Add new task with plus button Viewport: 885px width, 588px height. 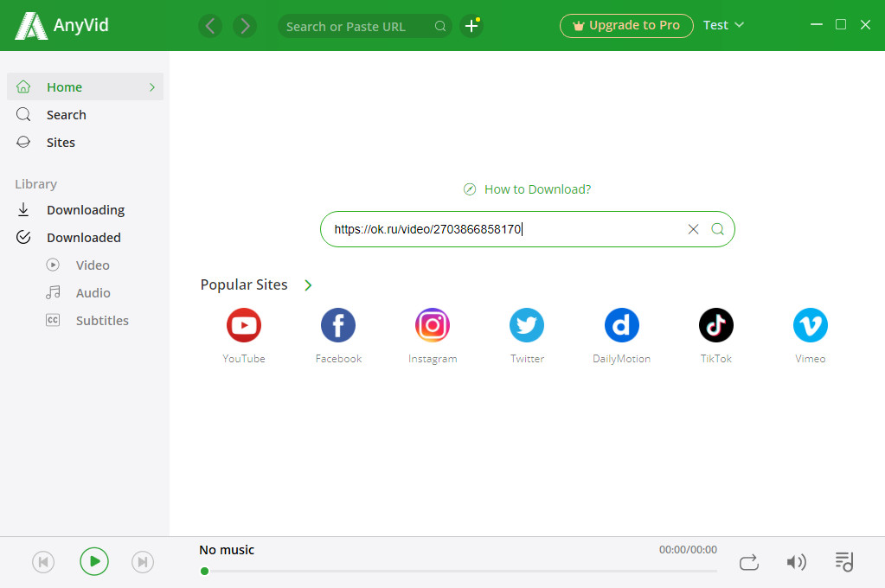click(471, 26)
